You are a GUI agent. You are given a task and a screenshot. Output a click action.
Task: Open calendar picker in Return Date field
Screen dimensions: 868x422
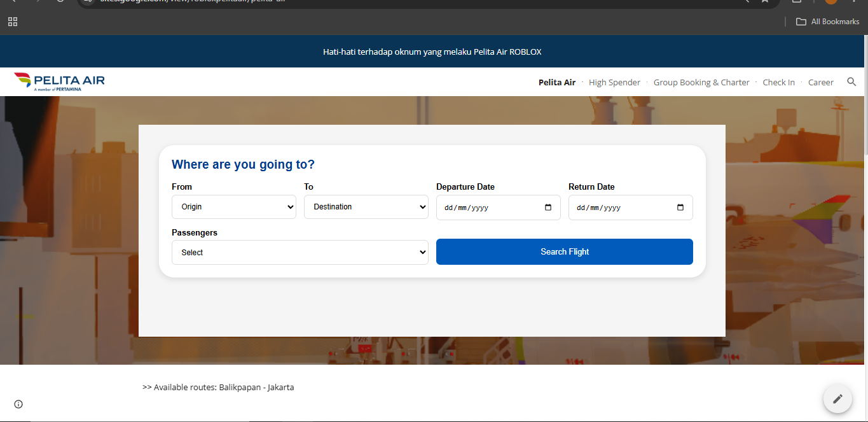click(680, 207)
